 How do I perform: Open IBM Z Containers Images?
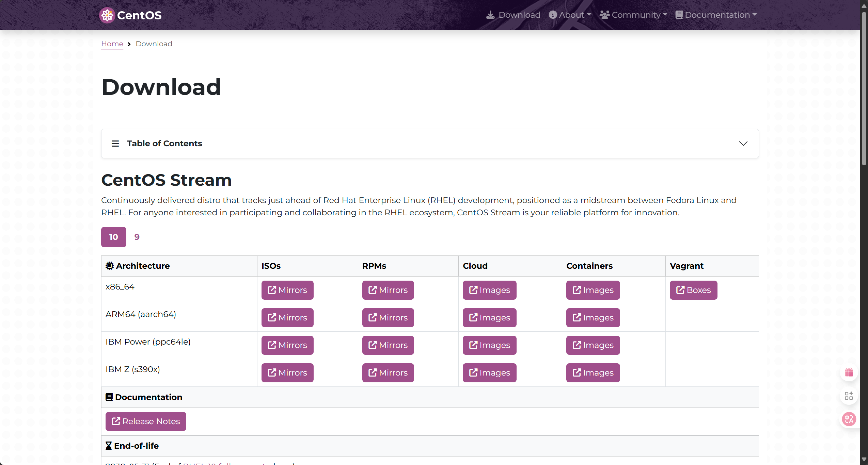[x=593, y=373]
